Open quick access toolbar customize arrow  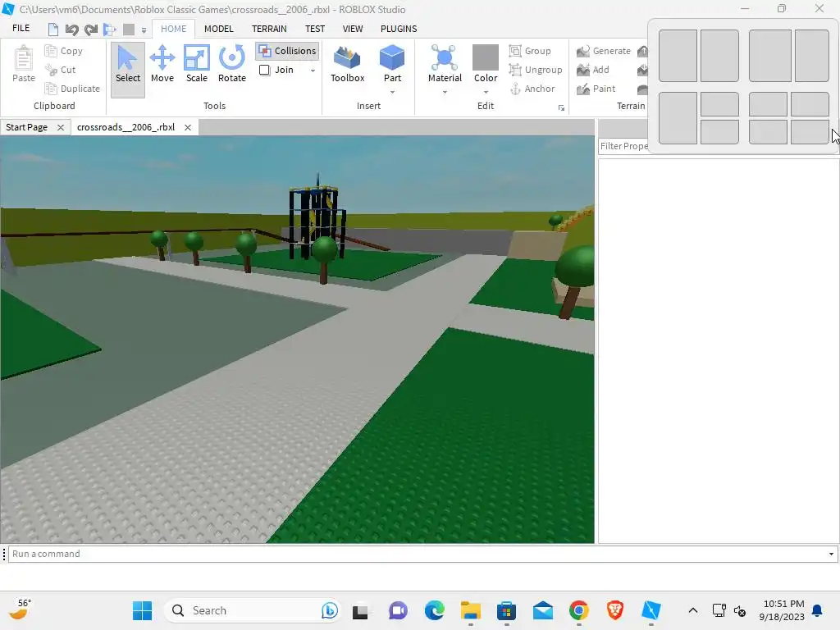click(x=144, y=30)
